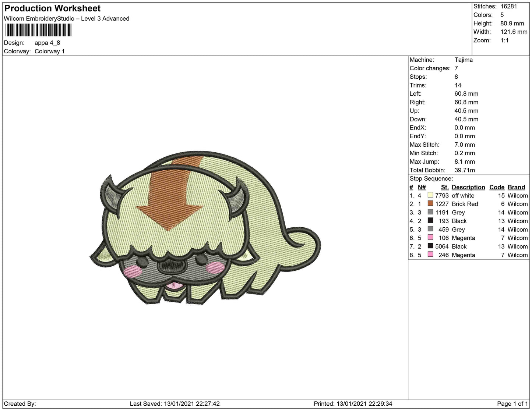Select the "Code" column header

497,187
